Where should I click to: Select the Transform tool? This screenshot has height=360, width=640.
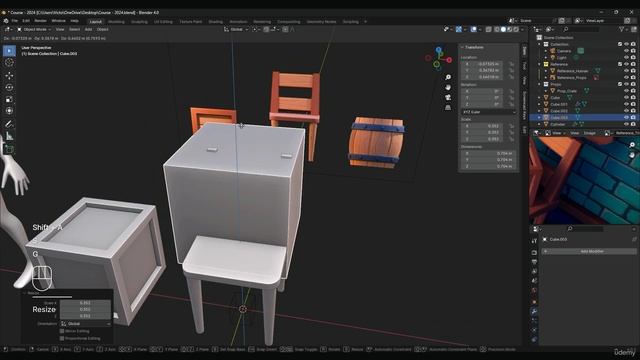click(x=9, y=111)
